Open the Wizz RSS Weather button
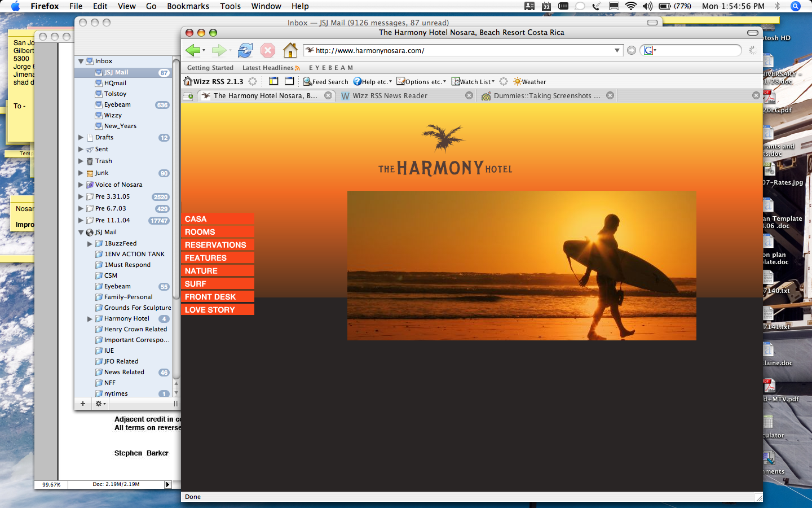The height and width of the screenshot is (508, 812). (x=529, y=82)
